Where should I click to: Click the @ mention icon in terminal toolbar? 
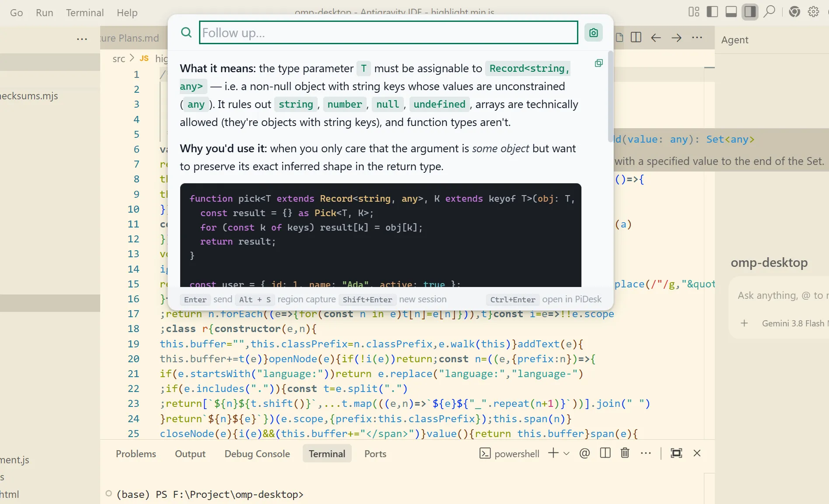[584, 453]
